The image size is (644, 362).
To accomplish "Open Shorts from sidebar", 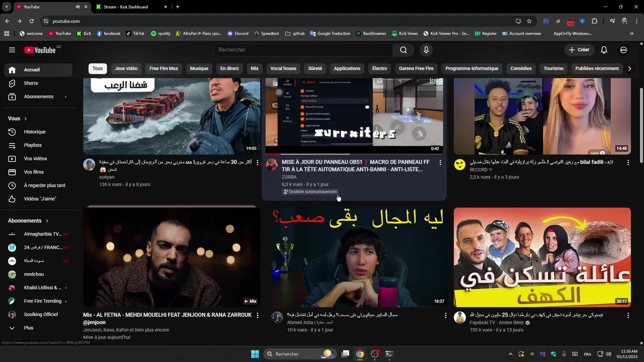I will pos(38,83).
